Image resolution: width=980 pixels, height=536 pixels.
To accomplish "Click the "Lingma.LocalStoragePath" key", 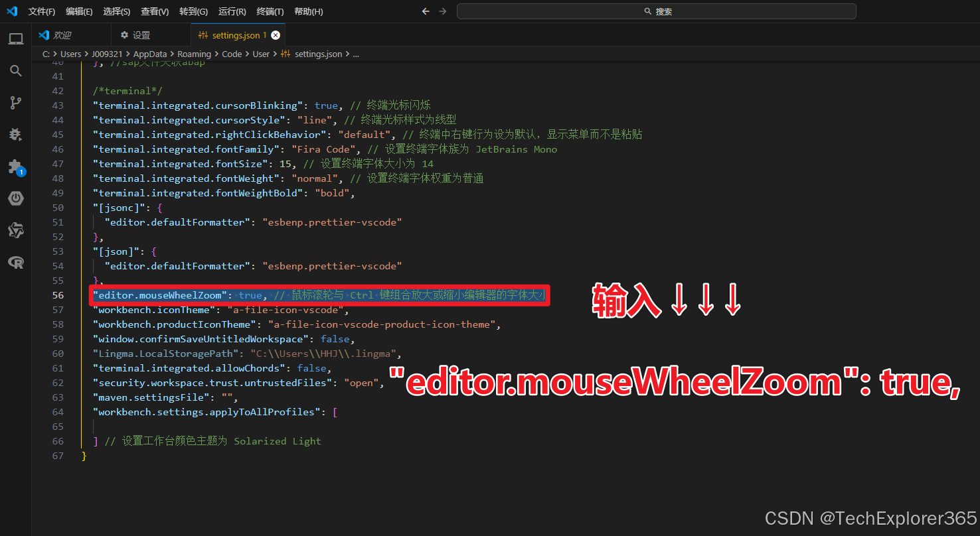I will pyautogui.click(x=166, y=354).
